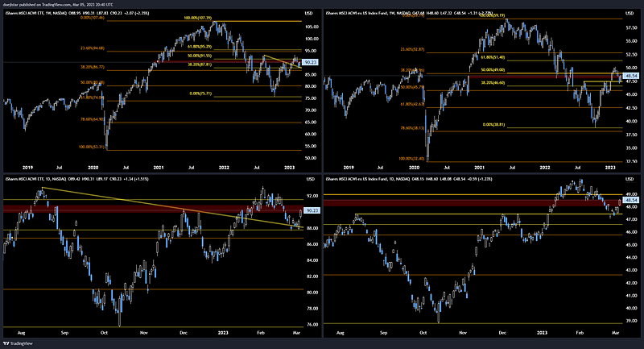Click the 48.54 price label on bottom-right chart

pyautogui.click(x=630, y=199)
